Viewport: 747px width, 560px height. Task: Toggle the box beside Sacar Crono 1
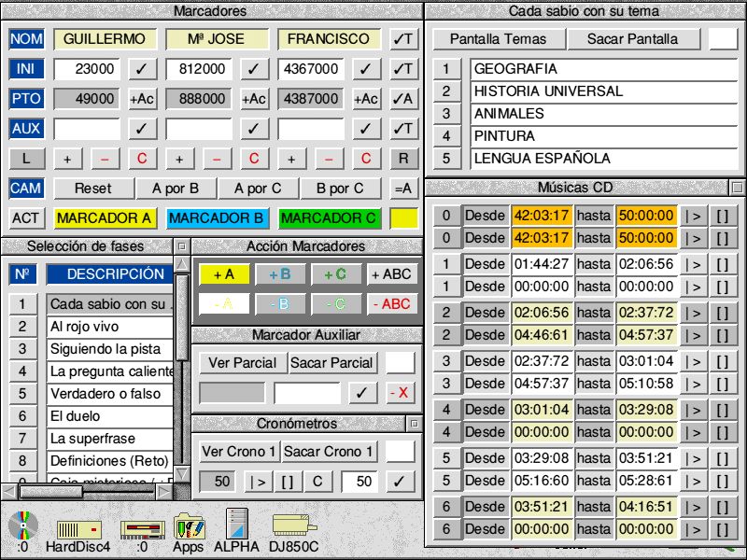(400, 452)
